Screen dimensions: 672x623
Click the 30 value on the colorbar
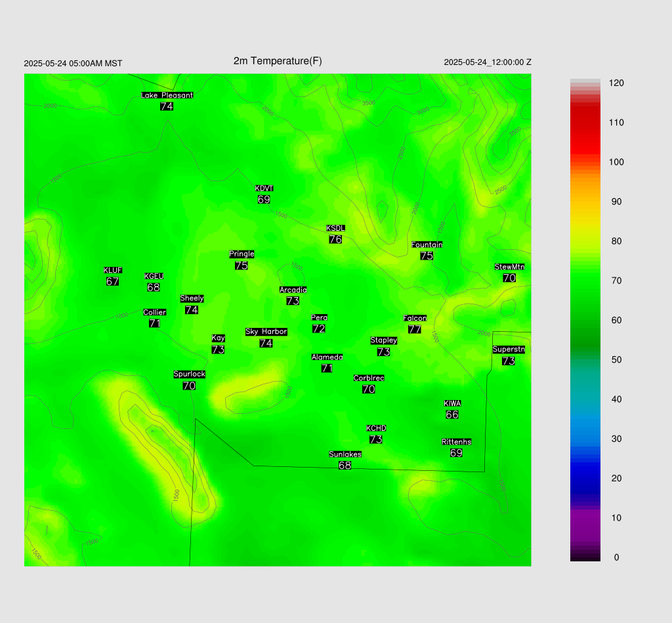(616, 439)
